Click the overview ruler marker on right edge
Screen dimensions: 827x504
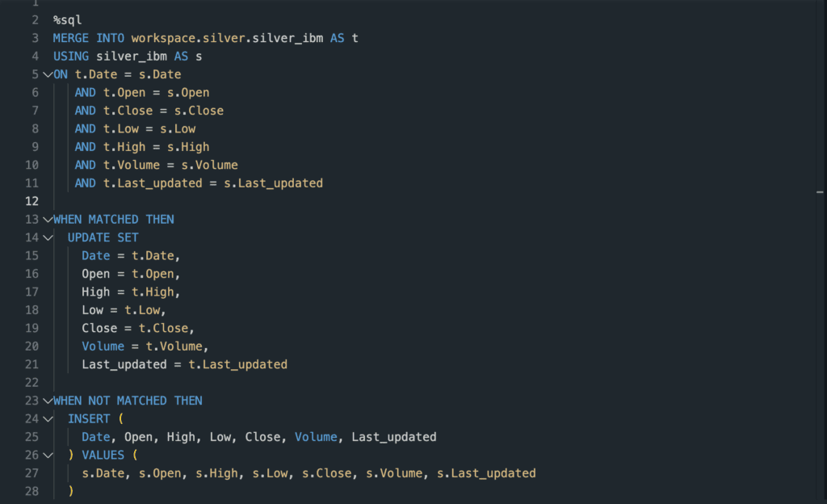(x=820, y=192)
